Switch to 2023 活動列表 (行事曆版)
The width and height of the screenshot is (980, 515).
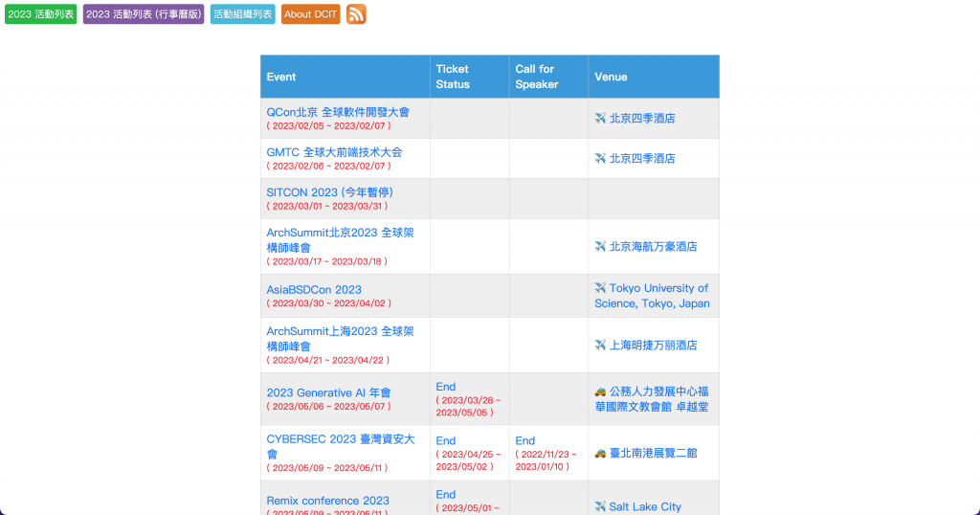144,13
